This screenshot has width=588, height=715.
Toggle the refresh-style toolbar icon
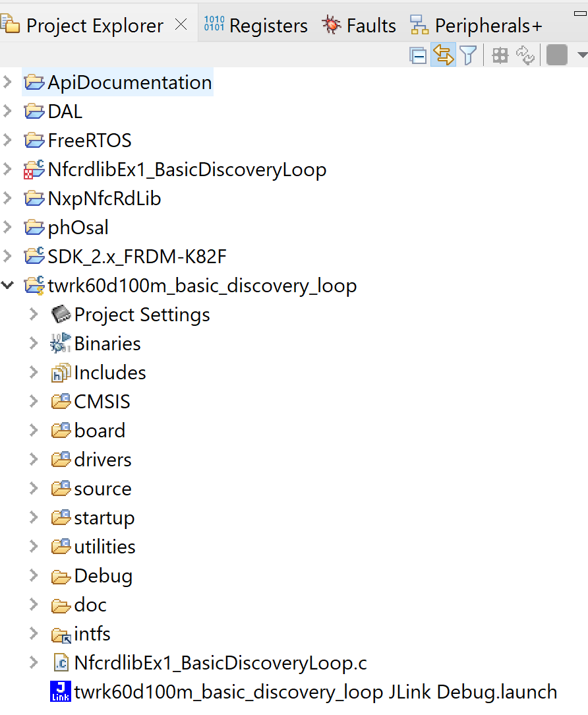[525, 55]
